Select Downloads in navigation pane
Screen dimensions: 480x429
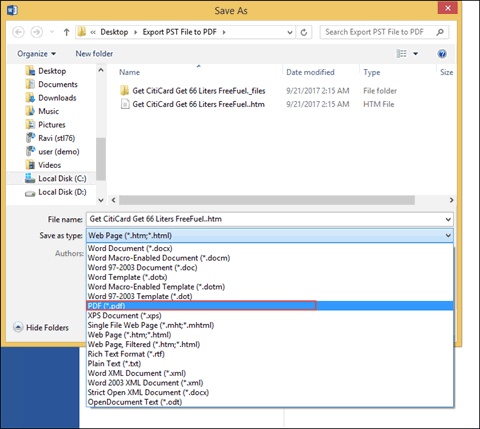click(x=51, y=98)
